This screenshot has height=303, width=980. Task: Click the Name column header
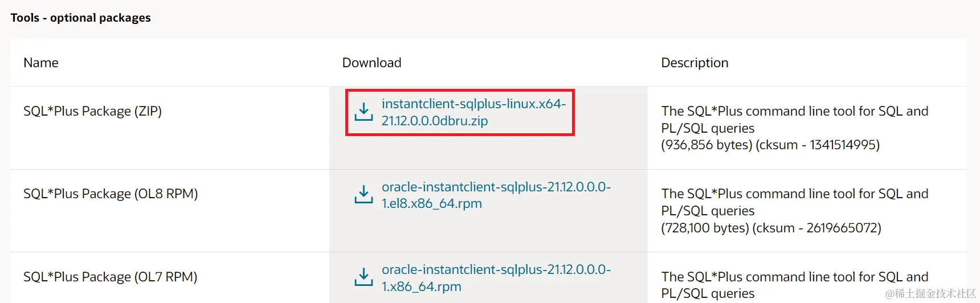(x=41, y=63)
